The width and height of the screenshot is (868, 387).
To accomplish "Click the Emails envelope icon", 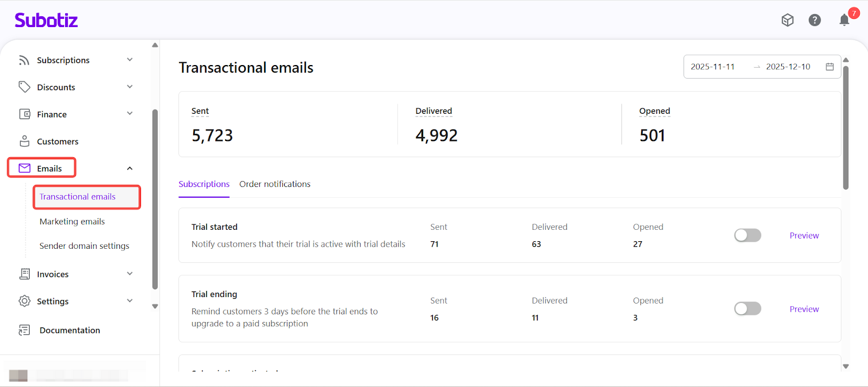I will tap(24, 169).
